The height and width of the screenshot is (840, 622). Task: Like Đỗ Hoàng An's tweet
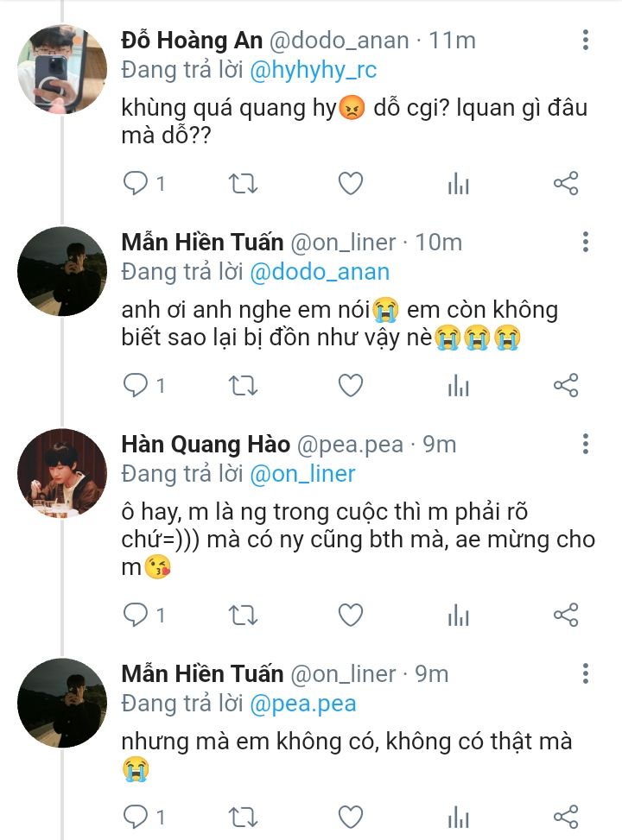coord(350,184)
